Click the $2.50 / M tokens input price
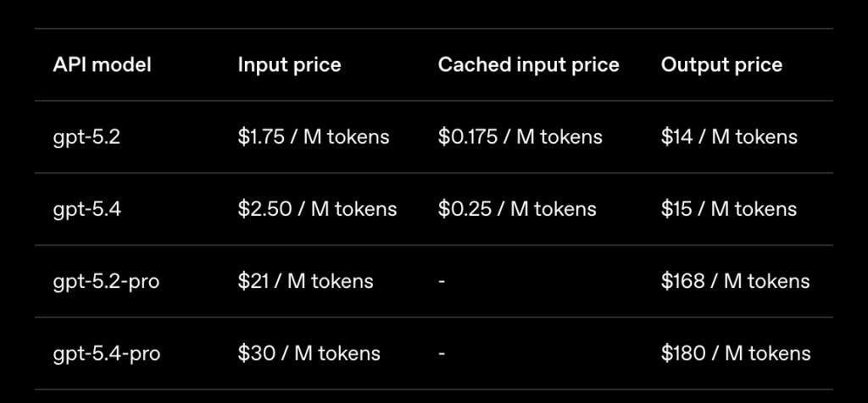Viewport: 868px width, 403px height. click(317, 209)
